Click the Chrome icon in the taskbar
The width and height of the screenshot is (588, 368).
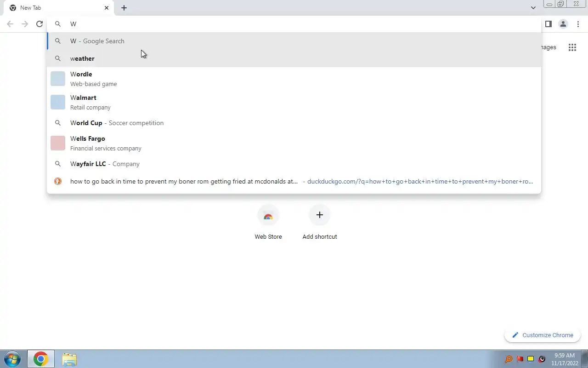[40, 359]
